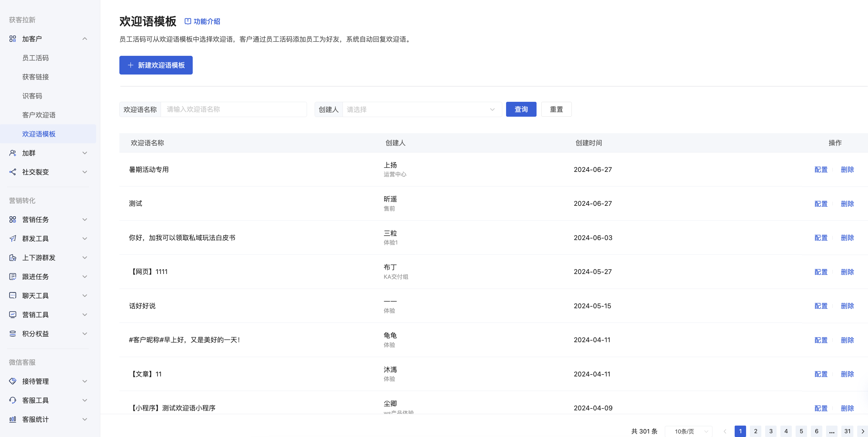Click the 跟进任务 list icon
This screenshot has width=868, height=437.
click(x=12, y=277)
